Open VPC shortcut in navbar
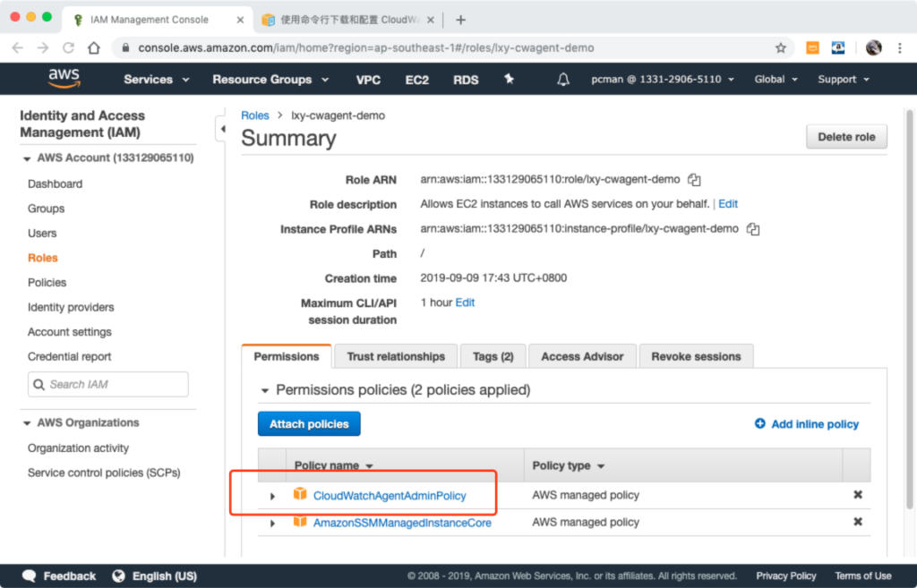 [x=368, y=80]
